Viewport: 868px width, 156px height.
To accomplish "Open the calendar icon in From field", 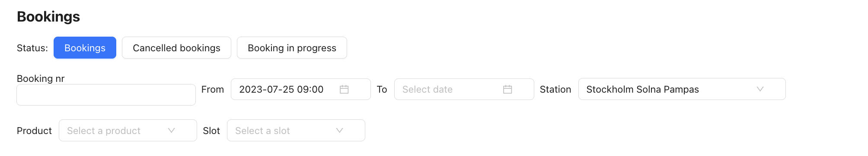I will 344,89.
